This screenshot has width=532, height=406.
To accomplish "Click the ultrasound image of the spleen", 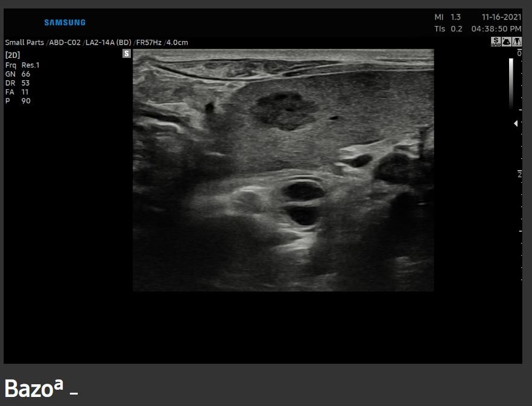I will [x=283, y=170].
